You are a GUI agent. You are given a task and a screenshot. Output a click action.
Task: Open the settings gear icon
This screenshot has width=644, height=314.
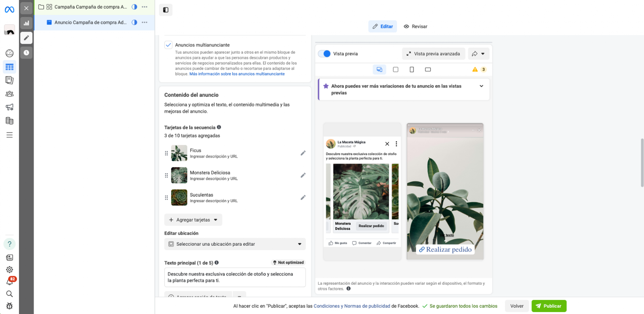(10, 270)
